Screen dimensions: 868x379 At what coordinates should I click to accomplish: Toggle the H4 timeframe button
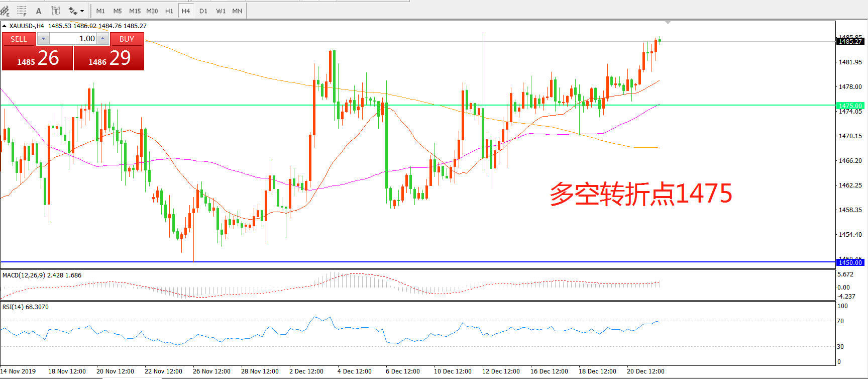186,11
